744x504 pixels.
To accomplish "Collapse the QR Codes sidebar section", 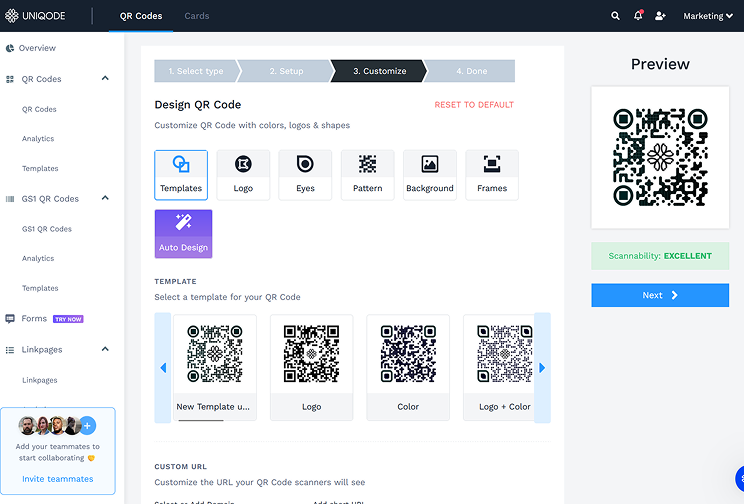I will point(105,78).
